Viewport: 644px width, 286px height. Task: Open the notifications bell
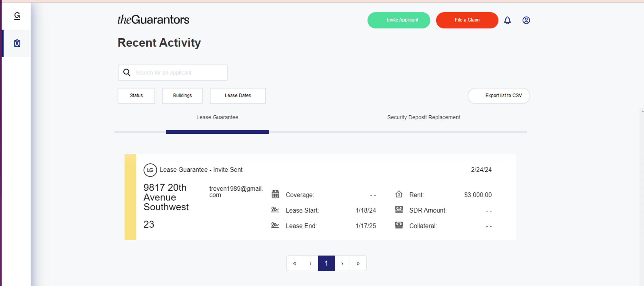[x=507, y=20]
